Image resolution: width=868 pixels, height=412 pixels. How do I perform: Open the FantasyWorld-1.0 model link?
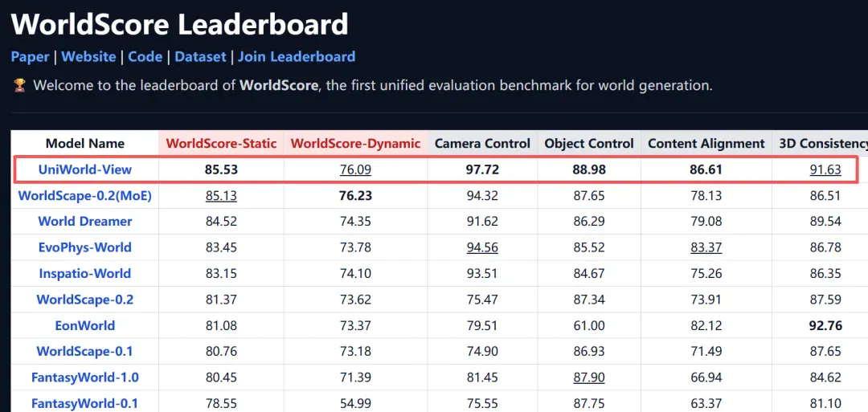coord(84,377)
